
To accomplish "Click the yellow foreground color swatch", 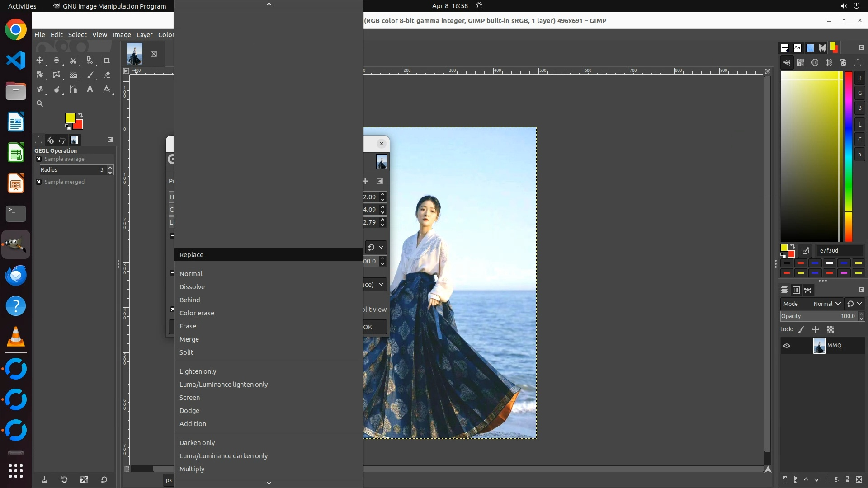I will click(x=70, y=118).
